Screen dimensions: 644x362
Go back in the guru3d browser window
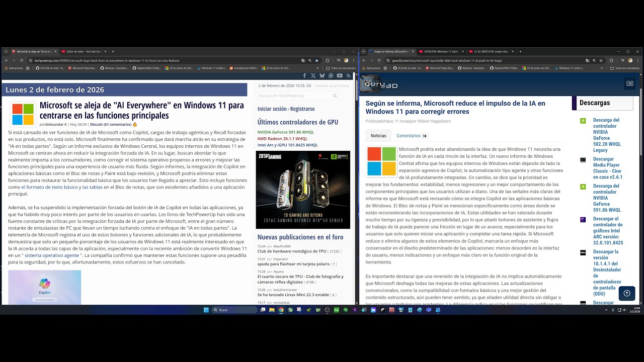pos(364,60)
